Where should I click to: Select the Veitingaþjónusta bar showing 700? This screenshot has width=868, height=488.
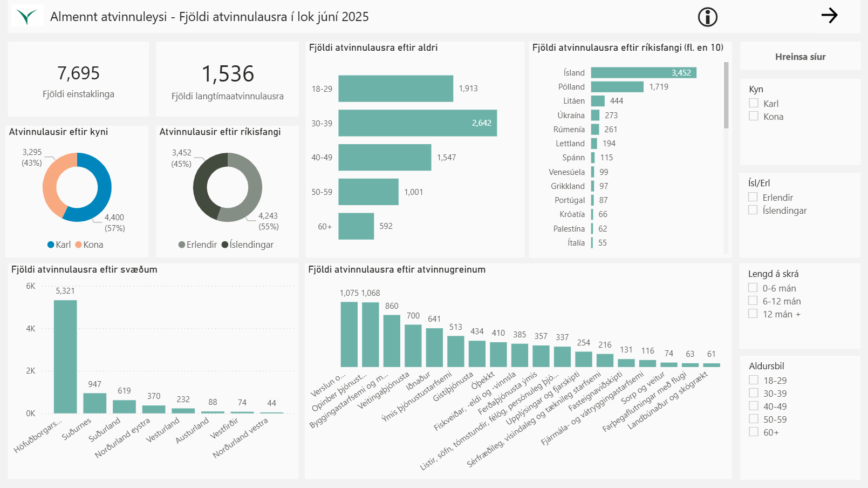[x=413, y=346]
